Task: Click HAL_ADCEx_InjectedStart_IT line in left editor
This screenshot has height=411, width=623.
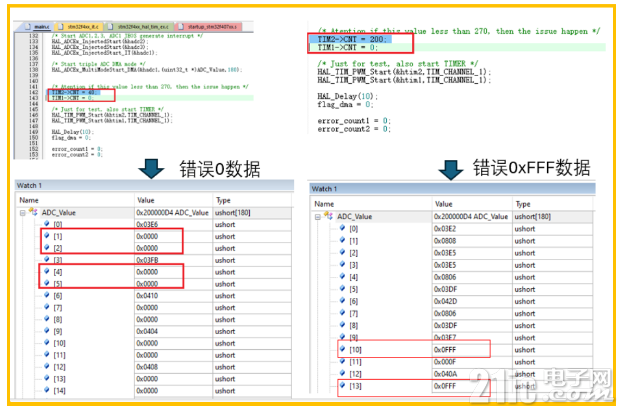Action: pyautogui.click(x=104, y=52)
